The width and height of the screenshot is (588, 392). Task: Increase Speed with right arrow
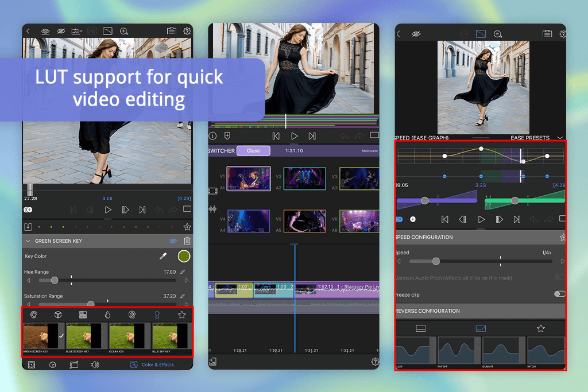563,261
